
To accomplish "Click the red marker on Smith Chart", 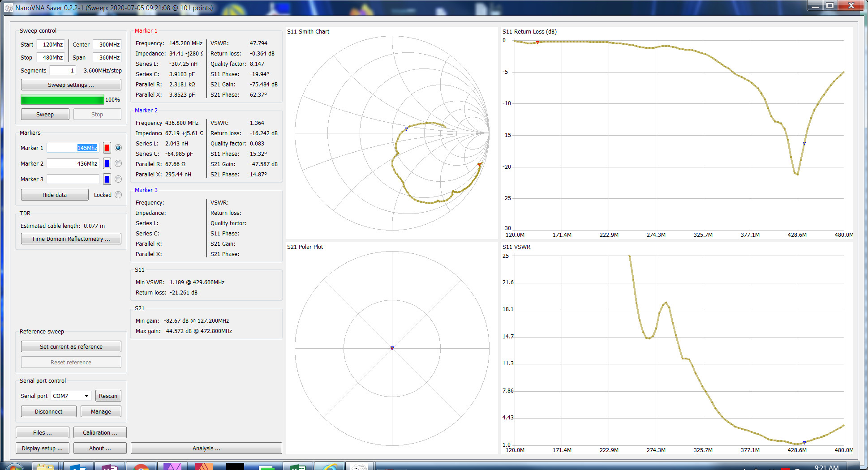I will (x=479, y=165).
